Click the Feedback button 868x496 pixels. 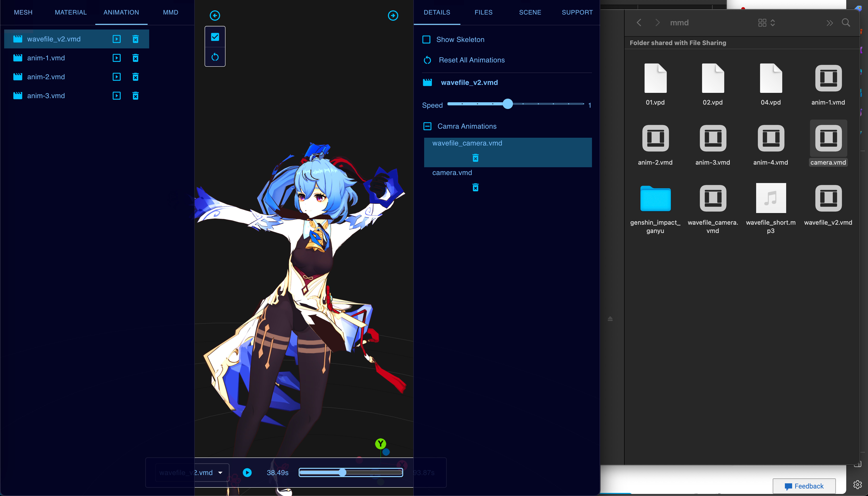tap(804, 486)
